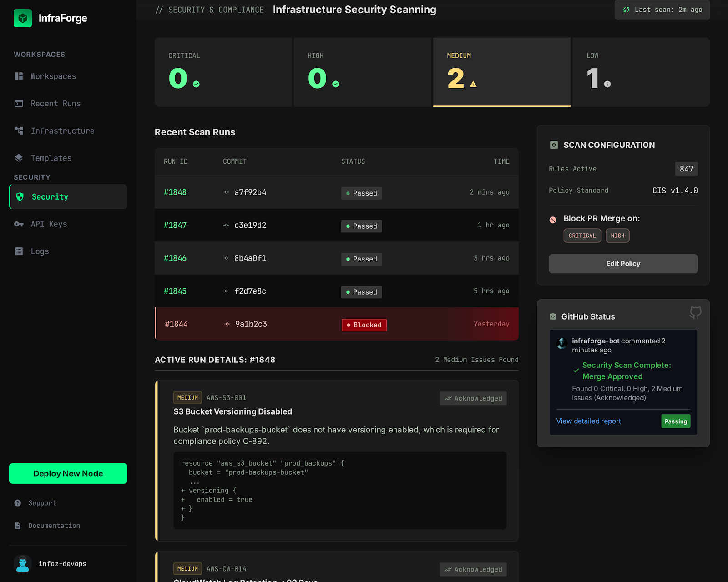Click the Recent Runs terminal icon
Image resolution: width=728 pixels, height=582 pixels.
[x=19, y=104]
